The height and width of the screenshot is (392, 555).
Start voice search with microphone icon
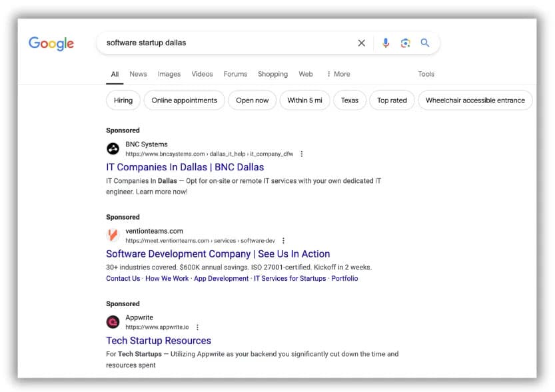tap(386, 43)
